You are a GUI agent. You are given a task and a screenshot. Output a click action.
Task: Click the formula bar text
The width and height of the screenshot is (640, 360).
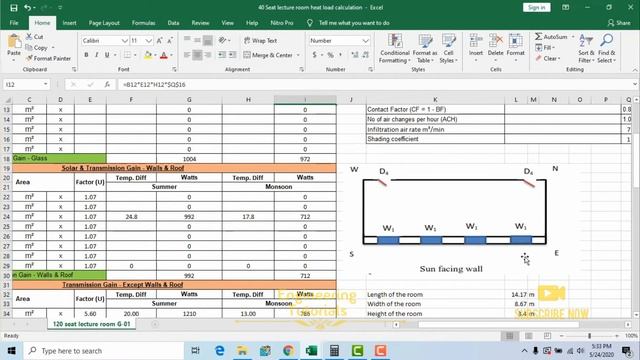154,84
